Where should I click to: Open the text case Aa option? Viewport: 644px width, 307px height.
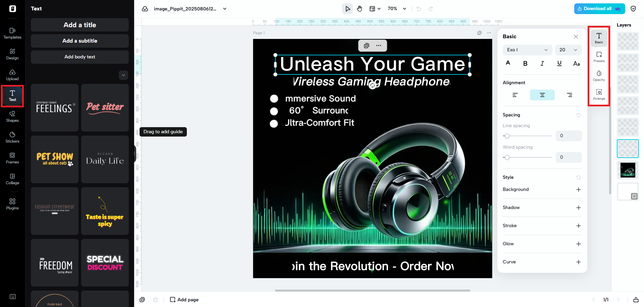(x=577, y=63)
